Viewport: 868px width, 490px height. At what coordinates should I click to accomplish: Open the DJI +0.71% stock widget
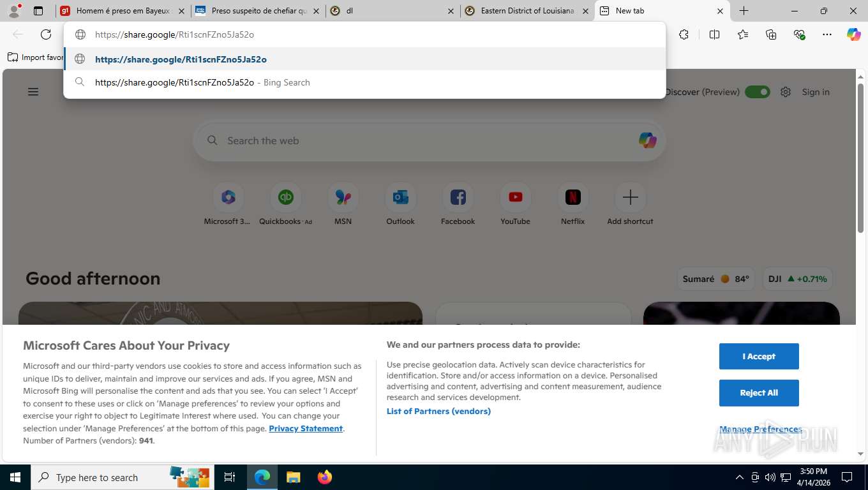point(797,279)
